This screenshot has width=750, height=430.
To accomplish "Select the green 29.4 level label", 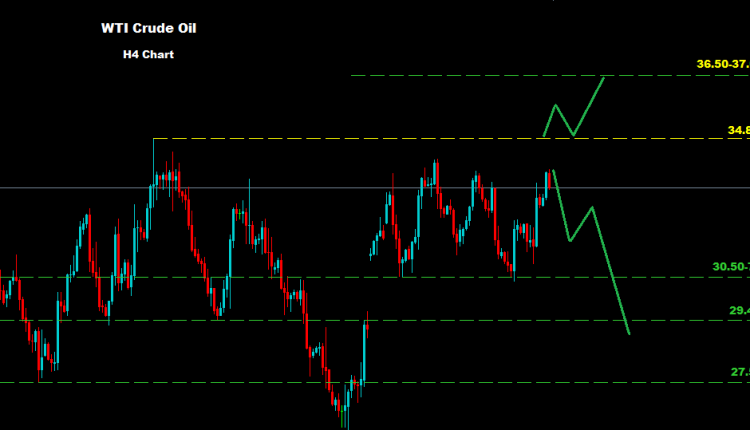I will coord(739,310).
